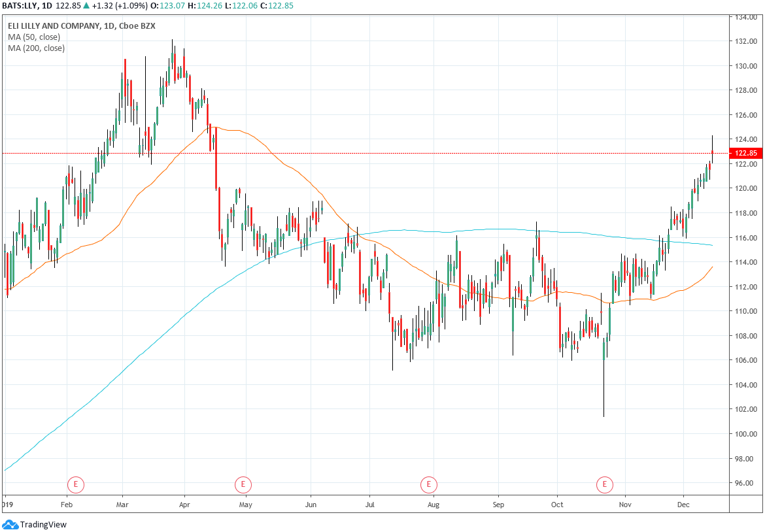Click the earnings marker near February
This screenshot has height=532, width=765.
coord(76,485)
